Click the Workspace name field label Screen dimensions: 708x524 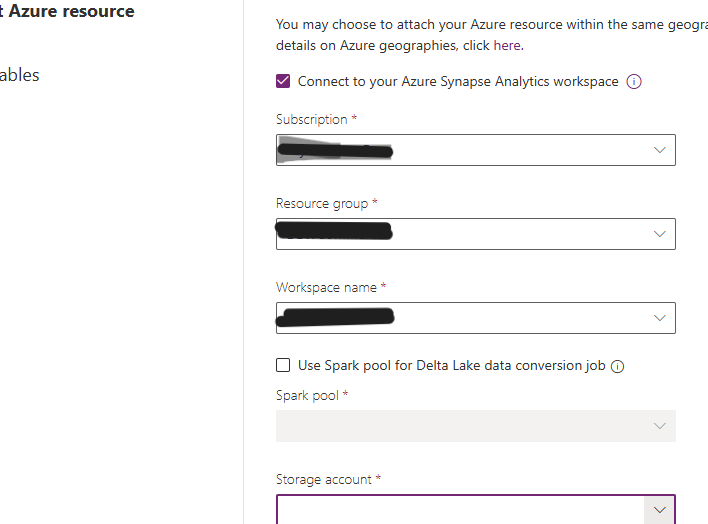click(x=326, y=287)
